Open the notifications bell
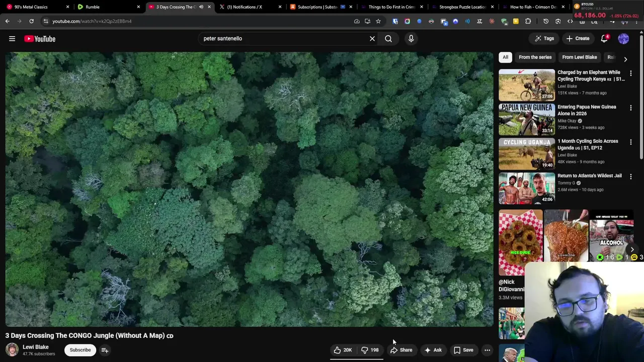 [604, 39]
